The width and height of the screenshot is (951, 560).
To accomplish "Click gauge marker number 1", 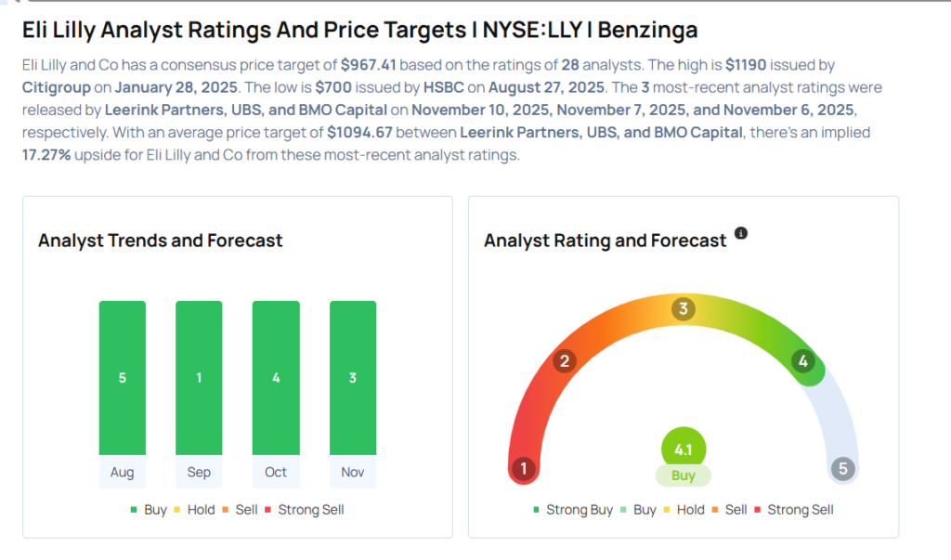I will [x=524, y=469].
